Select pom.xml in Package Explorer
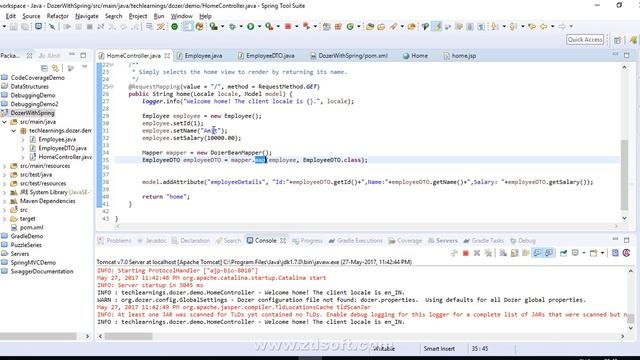 [x=31, y=227]
